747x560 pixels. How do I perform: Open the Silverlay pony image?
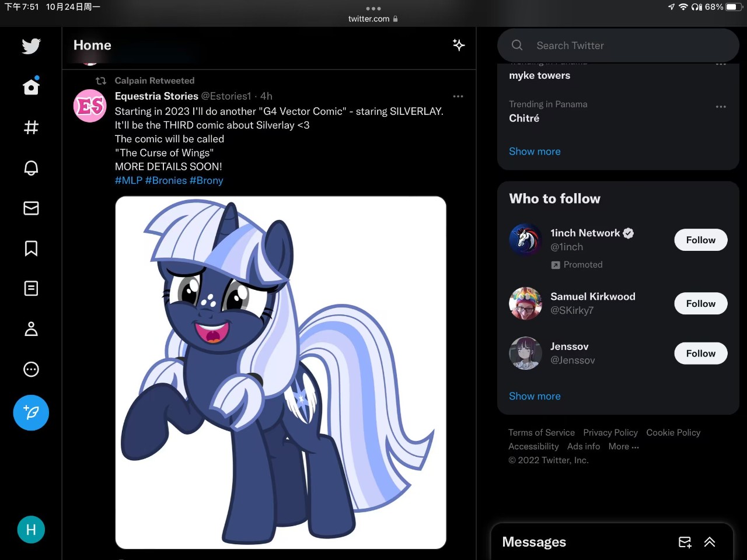(x=281, y=372)
